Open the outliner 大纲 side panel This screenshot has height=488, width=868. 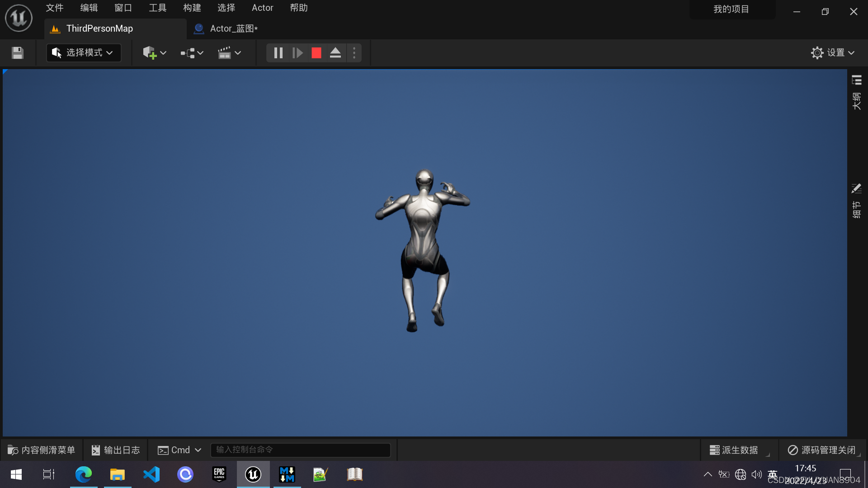(x=857, y=93)
